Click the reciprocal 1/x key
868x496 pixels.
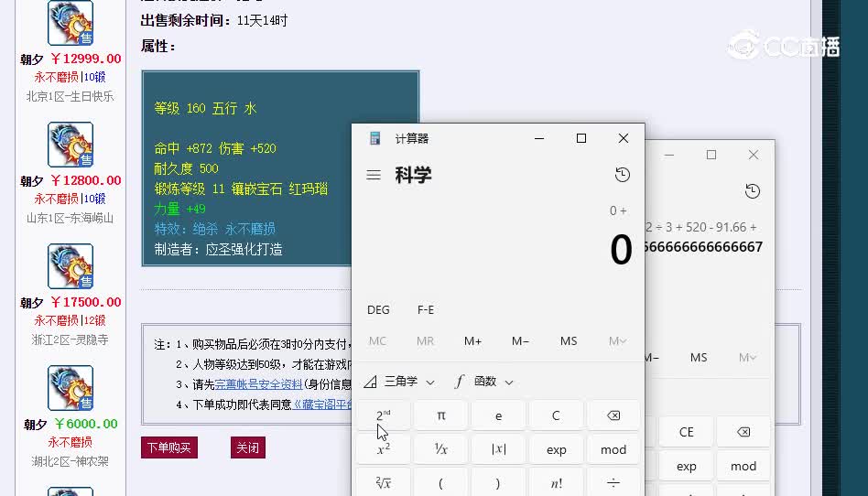click(441, 449)
